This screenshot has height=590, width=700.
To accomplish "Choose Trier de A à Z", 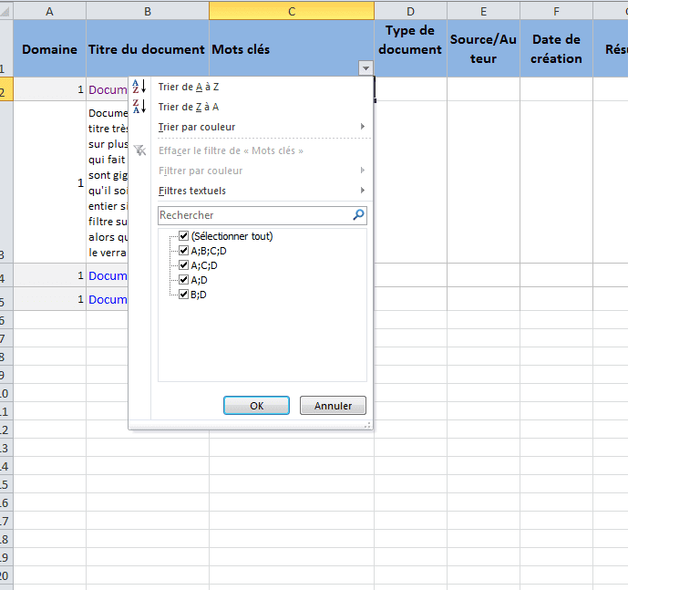I will click(189, 87).
